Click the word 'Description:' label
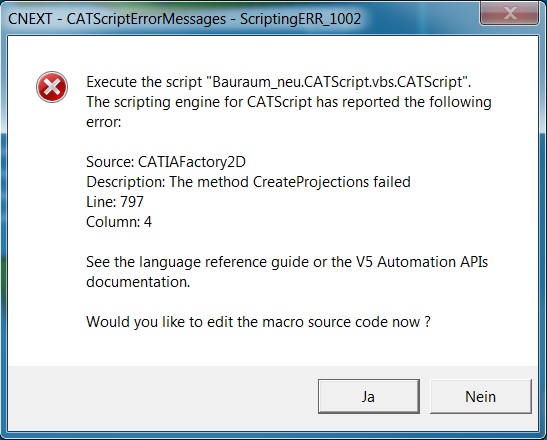 click(126, 182)
